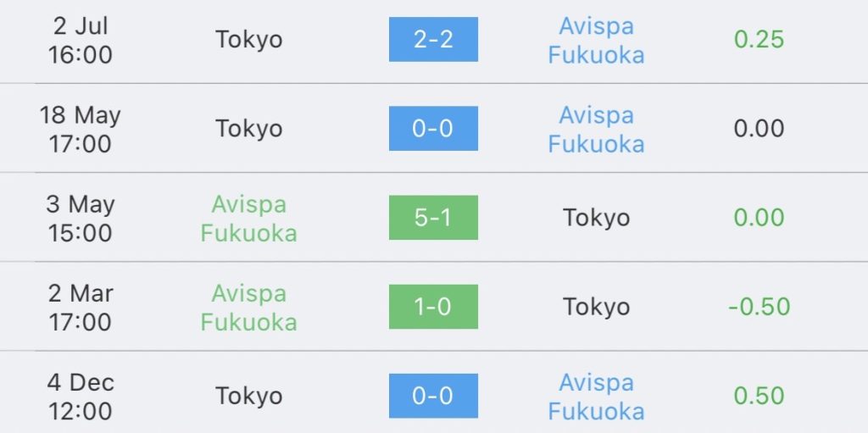Select the 0.00 handicap in 3 May row
The height and width of the screenshot is (433, 868).
759,218
